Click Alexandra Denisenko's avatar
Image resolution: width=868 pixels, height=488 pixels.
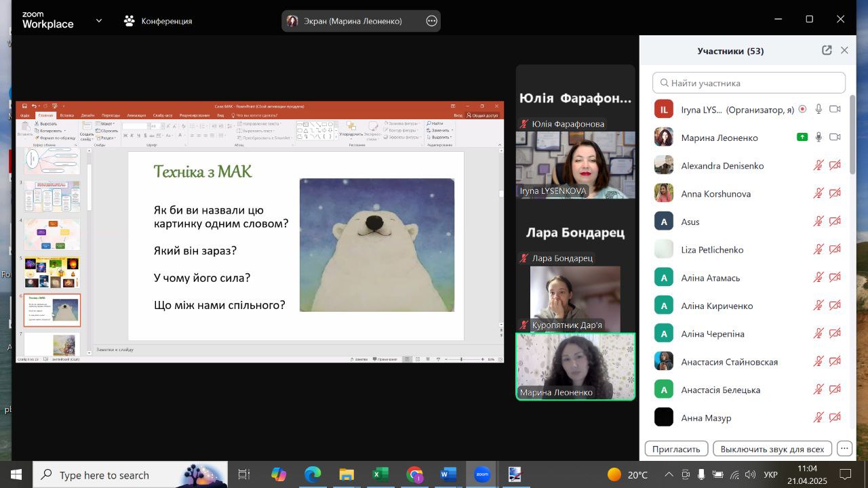click(664, 165)
